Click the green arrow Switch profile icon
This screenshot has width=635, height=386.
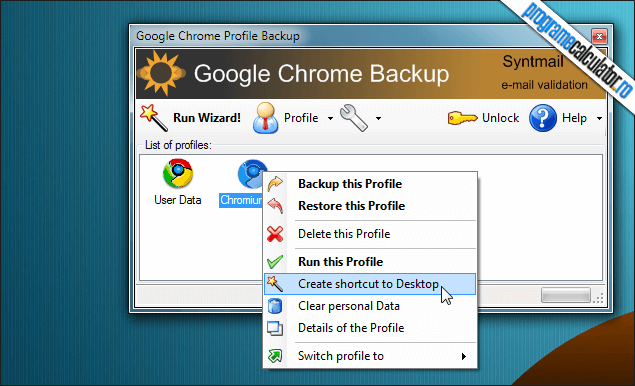click(x=275, y=356)
